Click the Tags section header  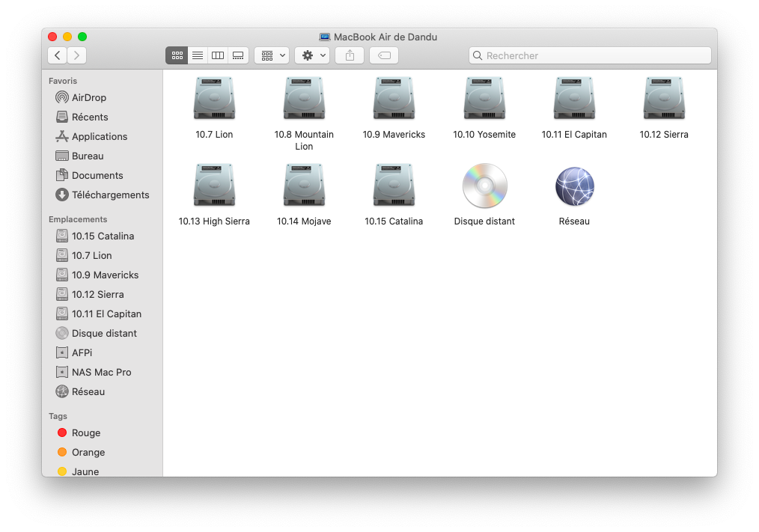point(58,416)
